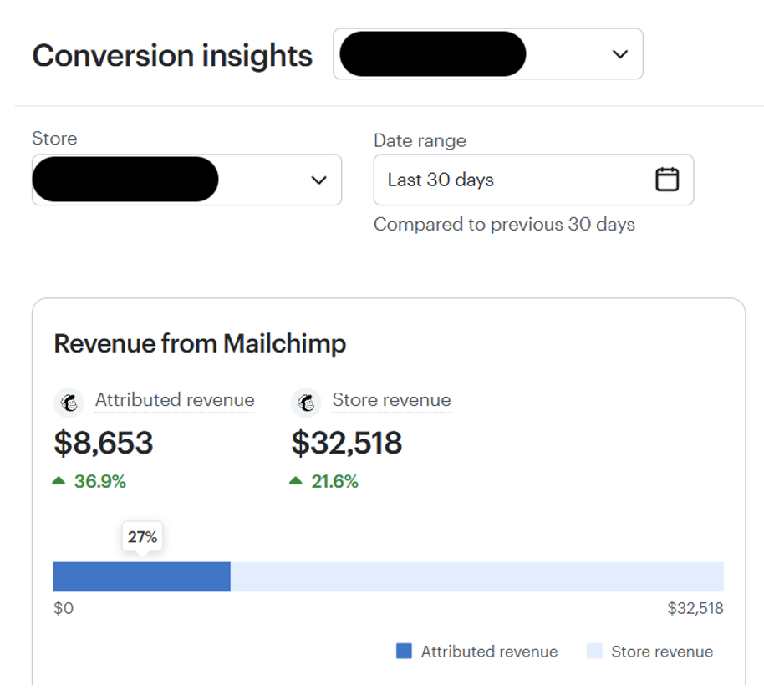Viewport: 764px width, 700px height.
Task: Click the Store revenue legend color square
Action: pos(594,652)
